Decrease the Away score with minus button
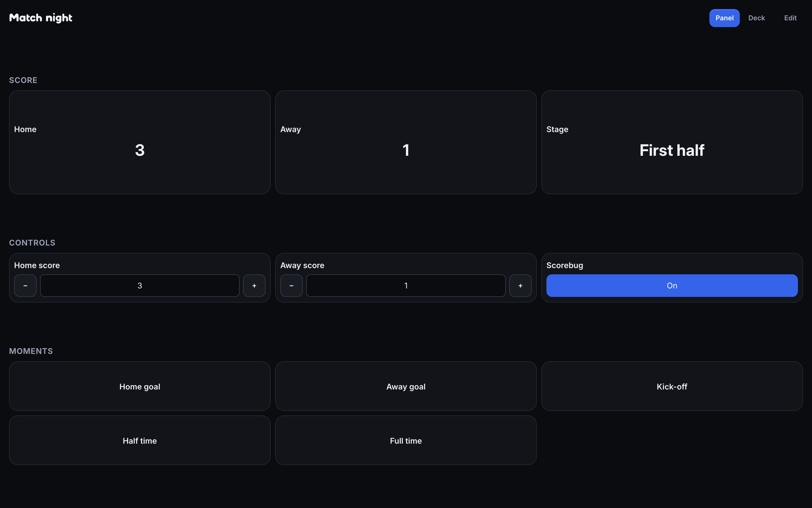 coord(291,286)
